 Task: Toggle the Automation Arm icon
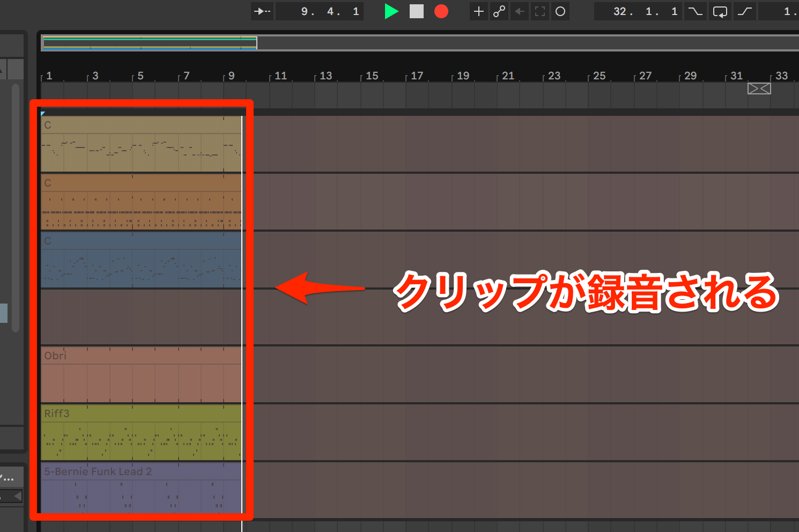click(x=499, y=11)
